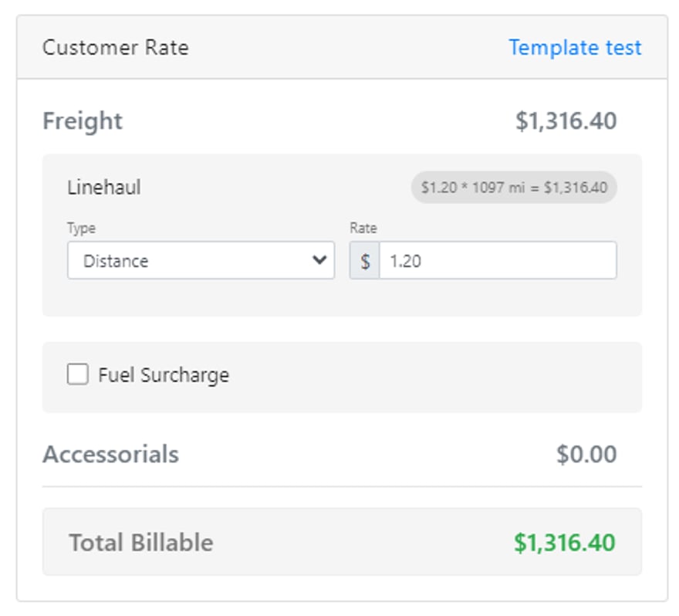Click the Accessorials heading

110,454
